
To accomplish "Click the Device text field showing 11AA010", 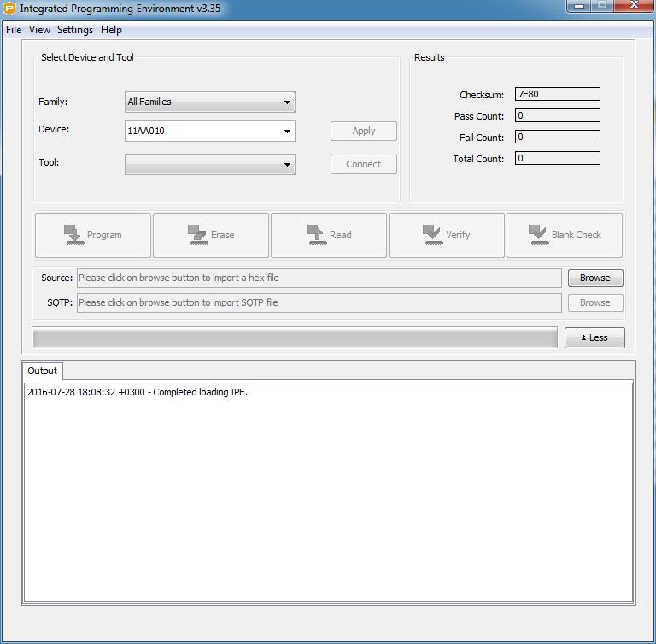I will [202, 131].
